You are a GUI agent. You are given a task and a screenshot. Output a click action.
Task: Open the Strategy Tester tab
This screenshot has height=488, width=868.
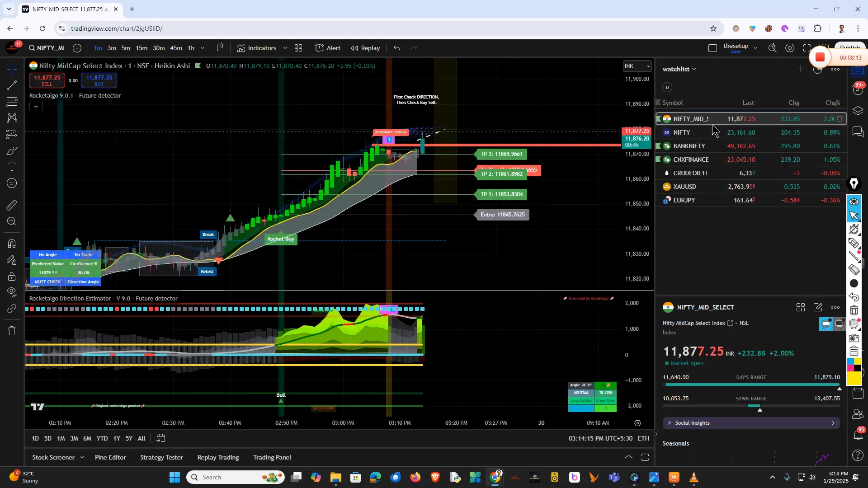coord(161,457)
